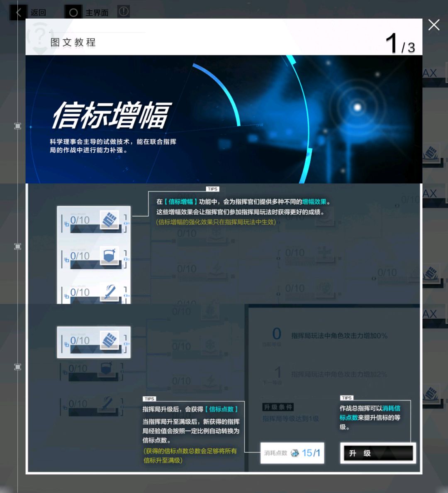This screenshot has width=448, height=493.
Task: Click the 指挥局玩法中角色攻击力增加0% effect line
Action: (x=339, y=336)
